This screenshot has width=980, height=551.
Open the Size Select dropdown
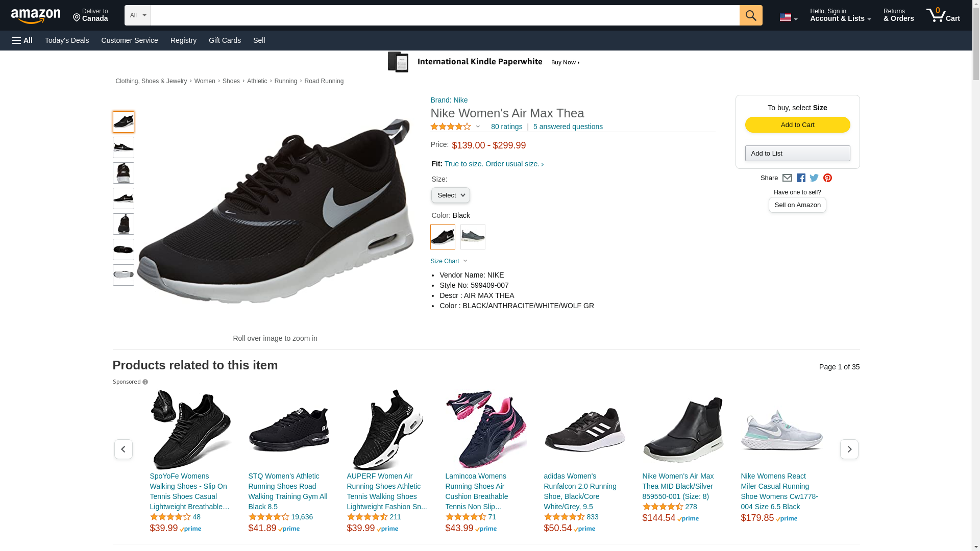(x=450, y=195)
